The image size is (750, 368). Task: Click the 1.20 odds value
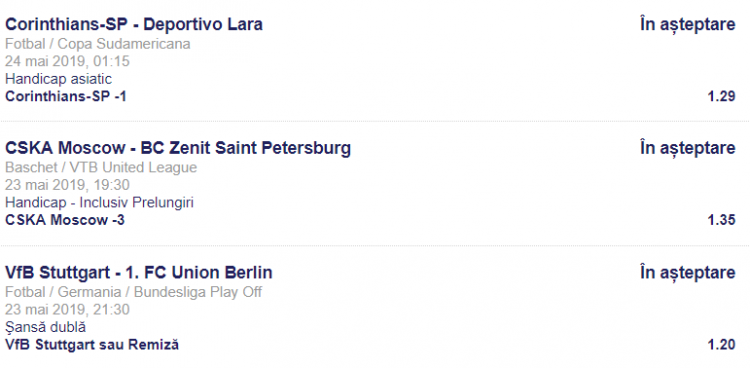point(721,345)
